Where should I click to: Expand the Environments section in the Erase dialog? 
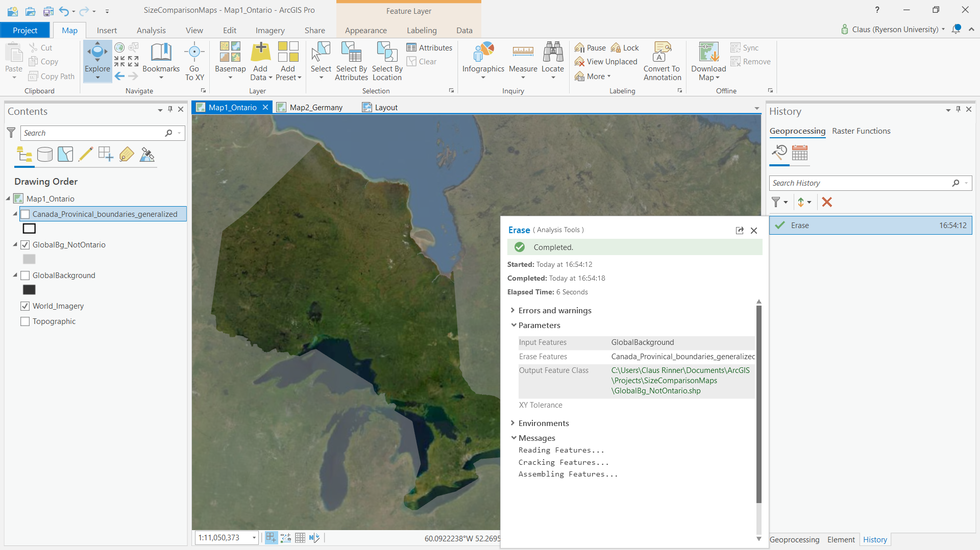(x=513, y=423)
